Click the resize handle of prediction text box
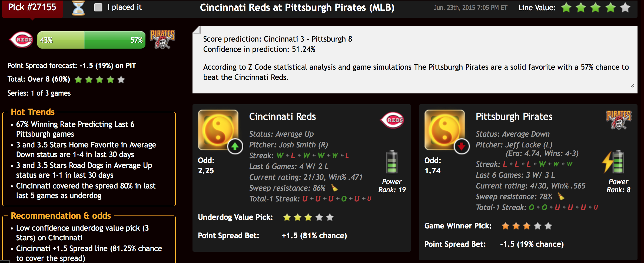 [x=632, y=86]
